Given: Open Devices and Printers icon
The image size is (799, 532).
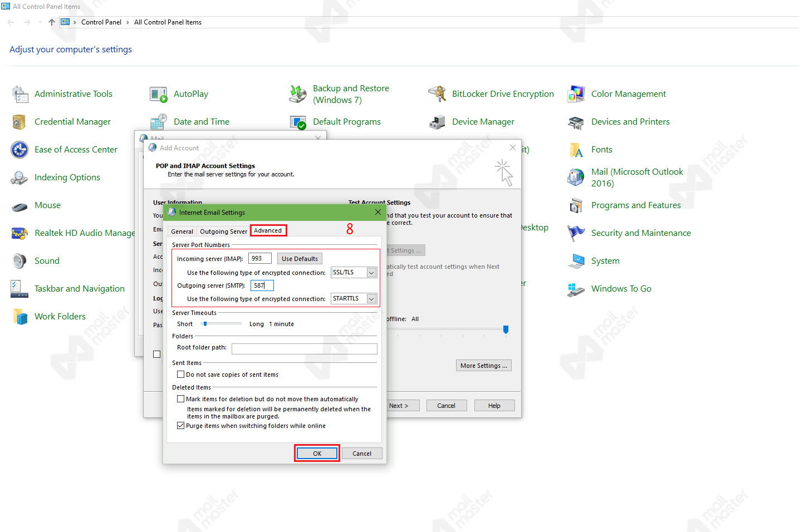Looking at the screenshot, I should 576,122.
